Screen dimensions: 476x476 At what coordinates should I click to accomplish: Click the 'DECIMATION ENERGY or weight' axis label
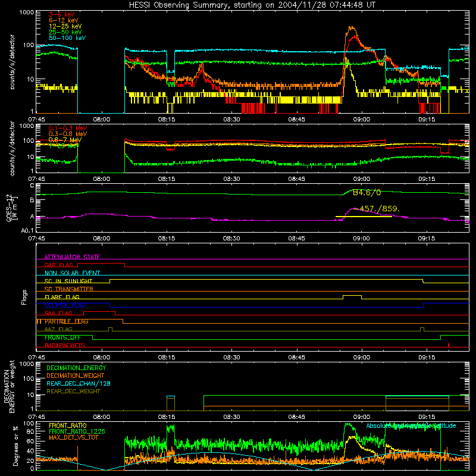point(9,386)
